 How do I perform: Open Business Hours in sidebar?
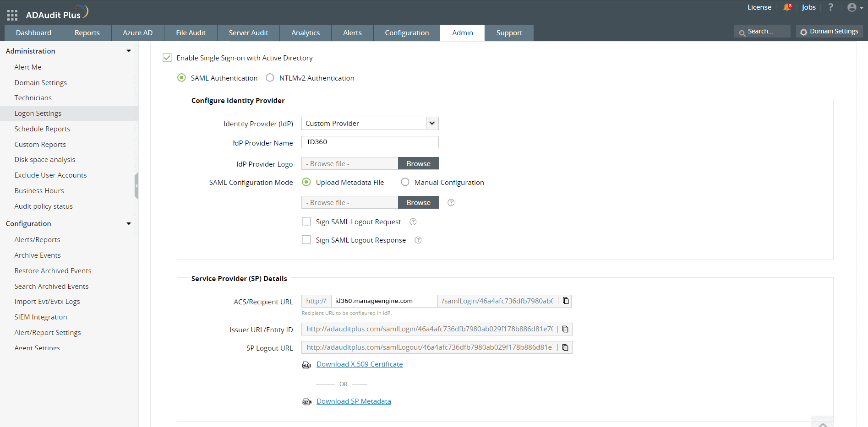pos(39,190)
